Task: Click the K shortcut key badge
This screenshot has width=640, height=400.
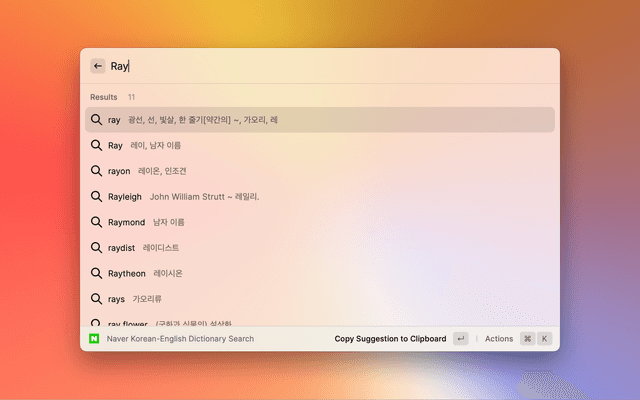Action: 545,339
